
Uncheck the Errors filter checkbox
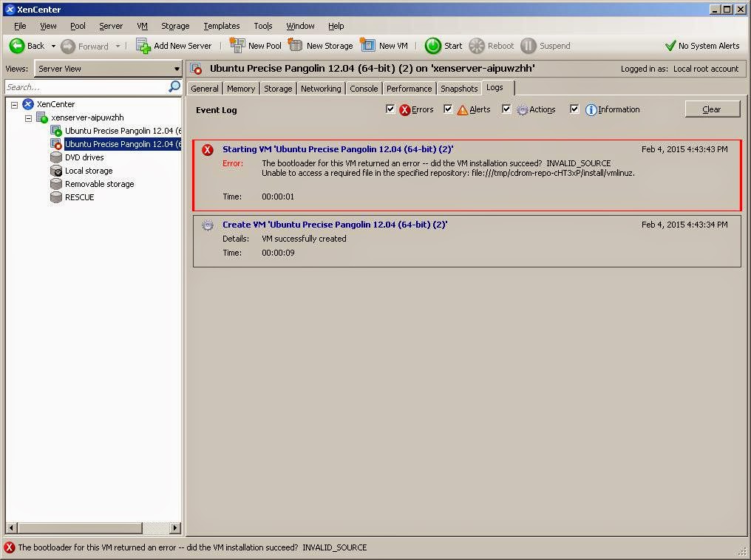[390, 109]
